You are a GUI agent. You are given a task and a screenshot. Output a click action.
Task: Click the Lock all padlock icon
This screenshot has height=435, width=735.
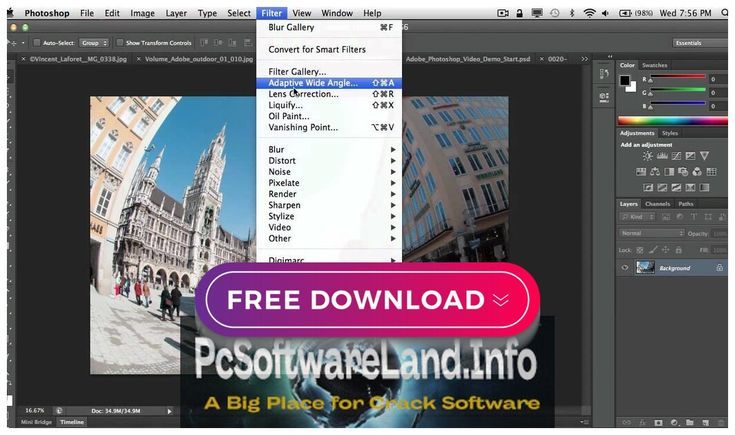pyautogui.click(x=678, y=250)
